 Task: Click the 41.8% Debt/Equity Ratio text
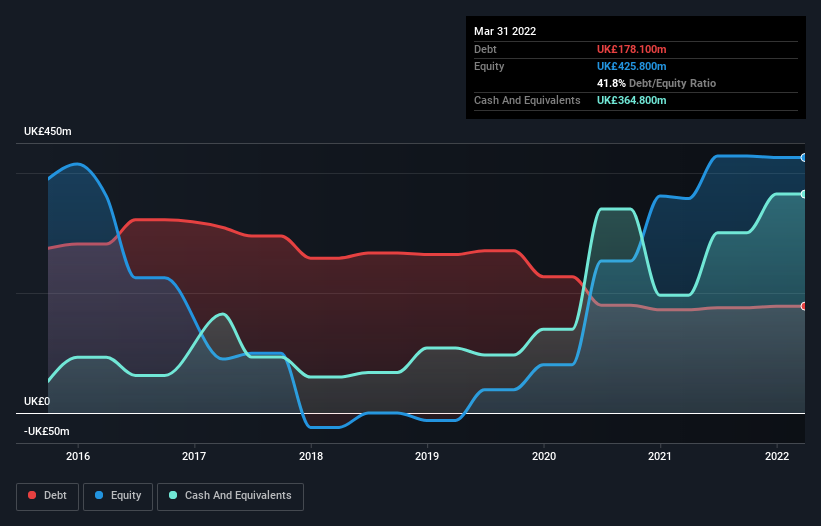point(656,83)
